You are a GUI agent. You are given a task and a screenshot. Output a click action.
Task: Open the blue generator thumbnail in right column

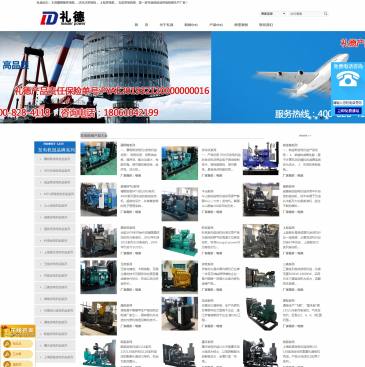pyautogui.click(x=261, y=158)
